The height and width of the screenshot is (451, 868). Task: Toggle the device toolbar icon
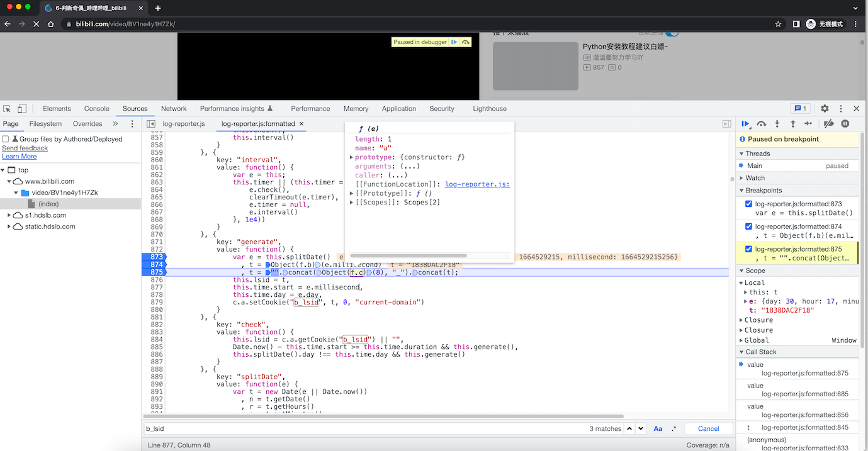tap(22, 109)
